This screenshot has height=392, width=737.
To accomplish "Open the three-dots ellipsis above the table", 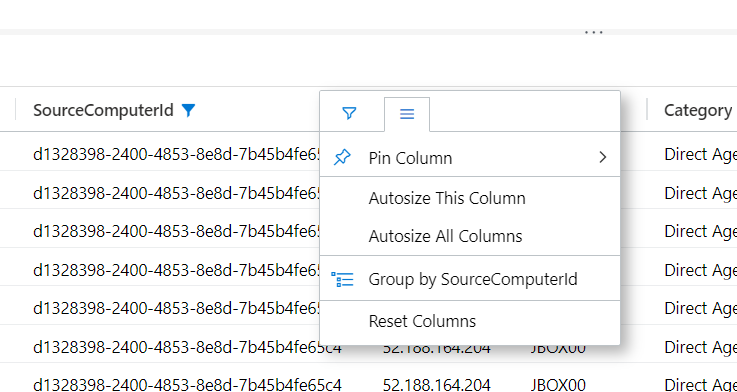I will click(x=594, y=33).
